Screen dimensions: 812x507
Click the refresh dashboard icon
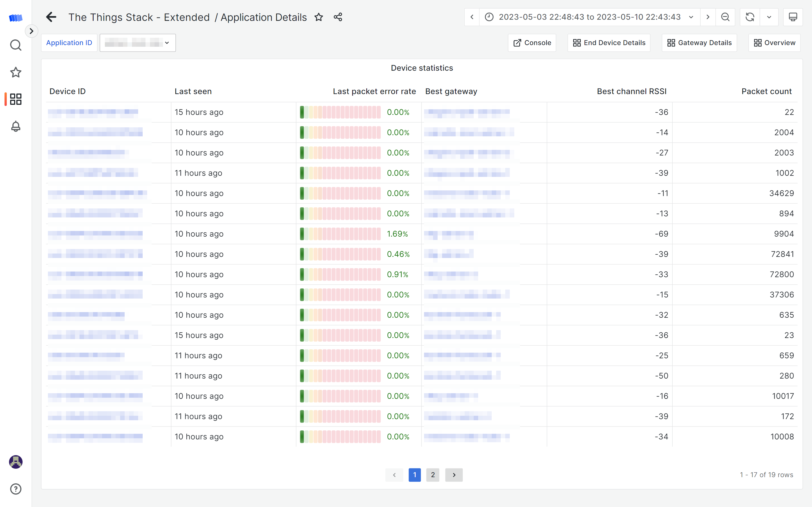pyautogui.click(x=750, y=17)
